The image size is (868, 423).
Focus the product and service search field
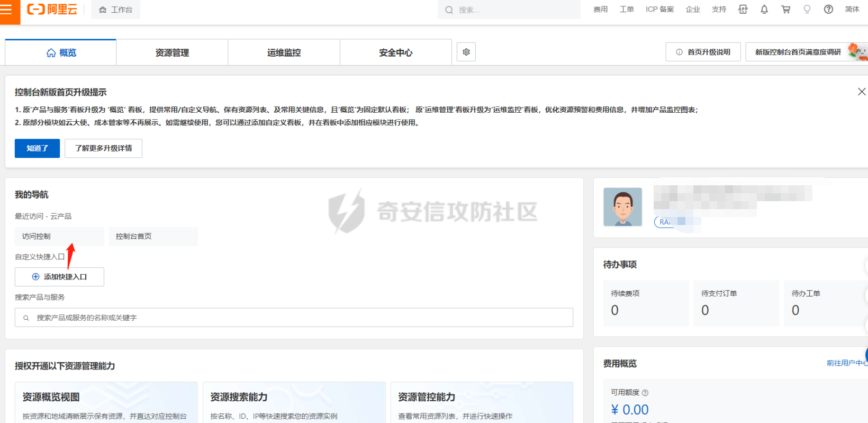click(294, 318)
